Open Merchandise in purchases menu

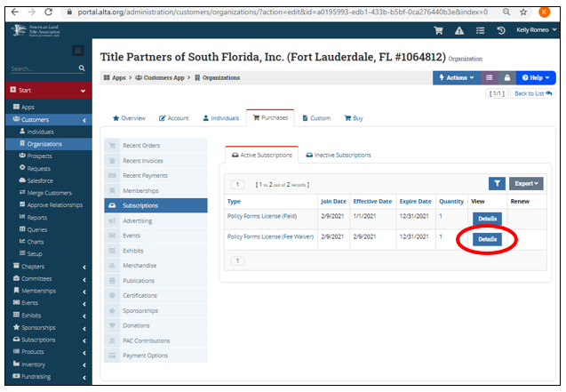coord(156,265)
